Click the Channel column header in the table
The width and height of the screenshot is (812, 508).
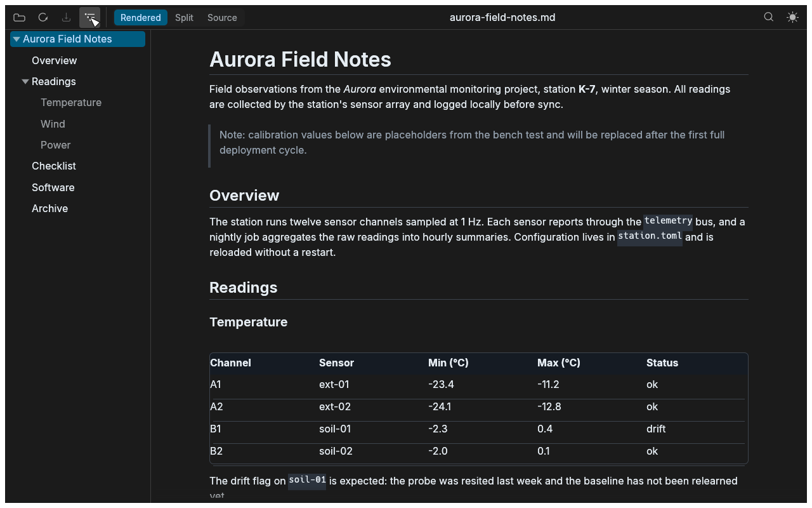pos(230,363)
